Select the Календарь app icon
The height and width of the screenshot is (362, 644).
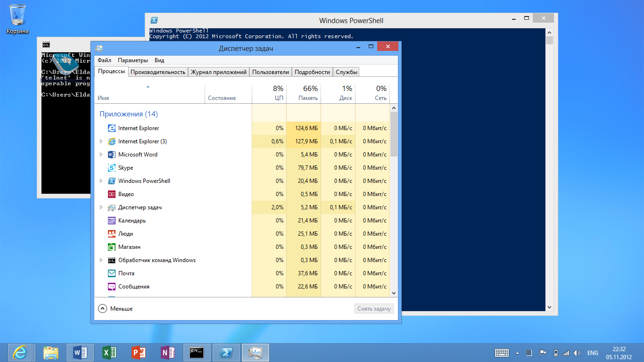click(x=112, y=221)
